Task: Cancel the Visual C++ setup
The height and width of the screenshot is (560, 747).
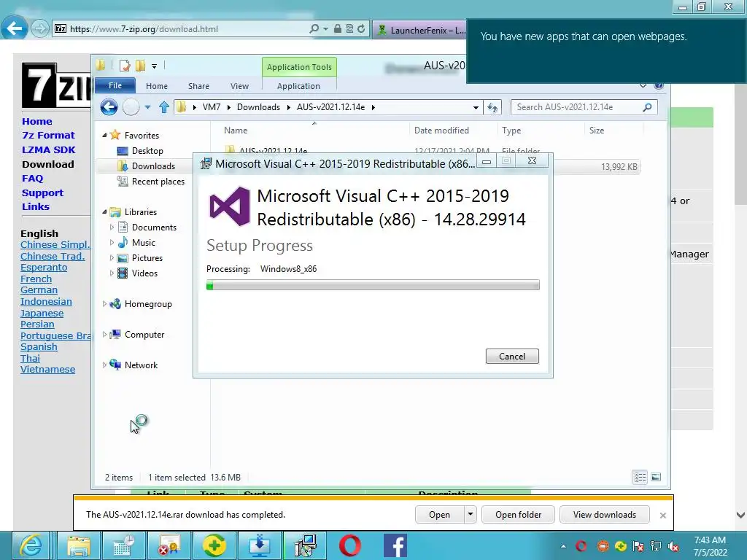Action: click(x=512, y=356)
